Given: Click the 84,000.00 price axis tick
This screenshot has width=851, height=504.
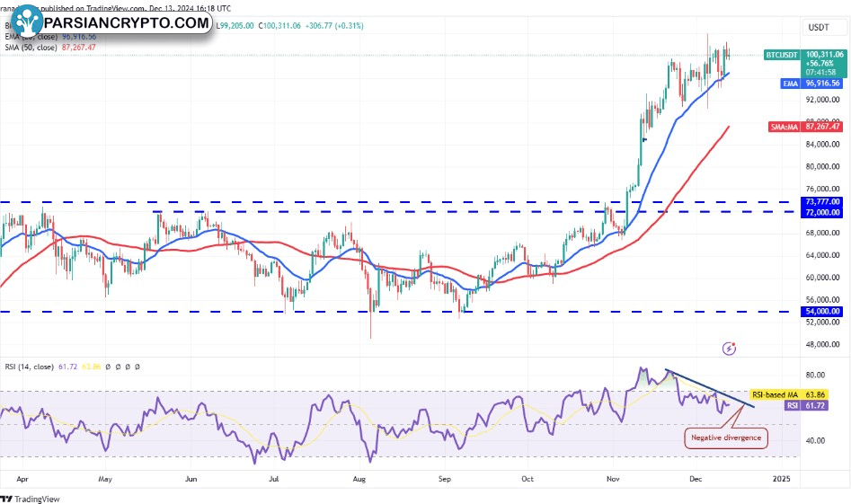Looking at the screenshot, I should [823, 145].
